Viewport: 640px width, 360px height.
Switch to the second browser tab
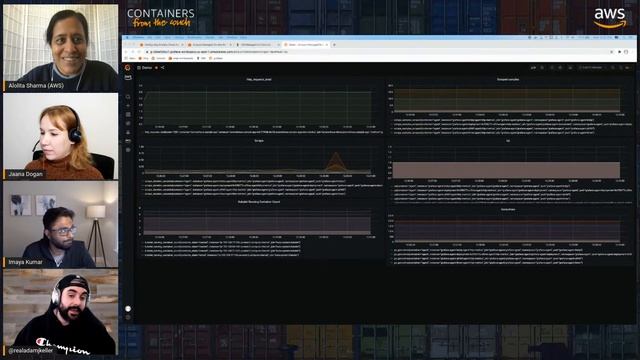click(210, 44)
